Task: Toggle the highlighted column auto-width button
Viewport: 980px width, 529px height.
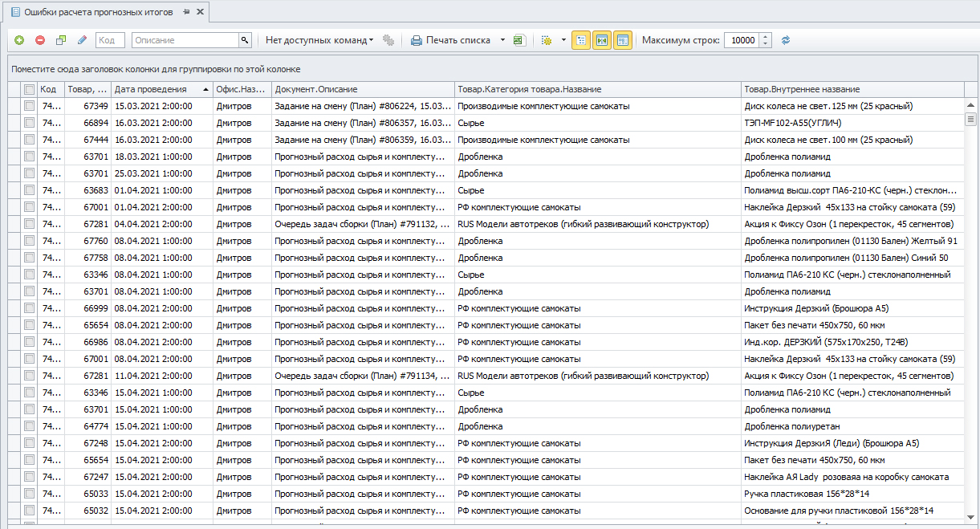Action: [x=602, y=40]
